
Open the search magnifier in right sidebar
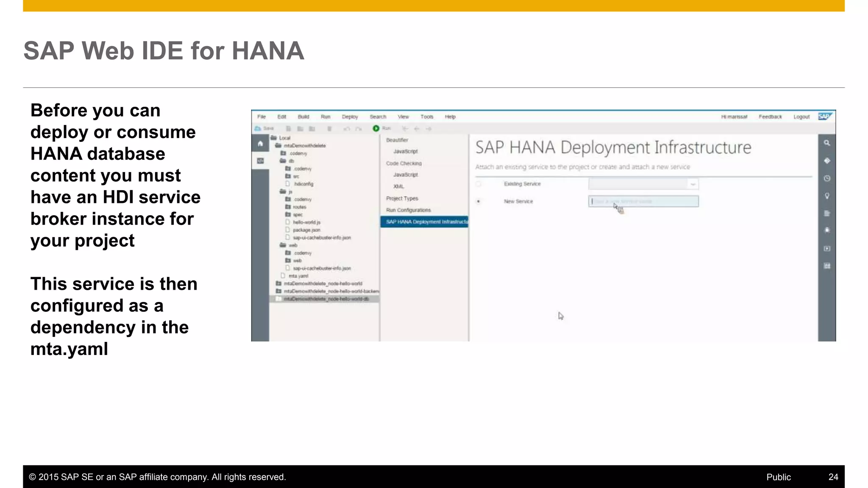coord(827,143)
